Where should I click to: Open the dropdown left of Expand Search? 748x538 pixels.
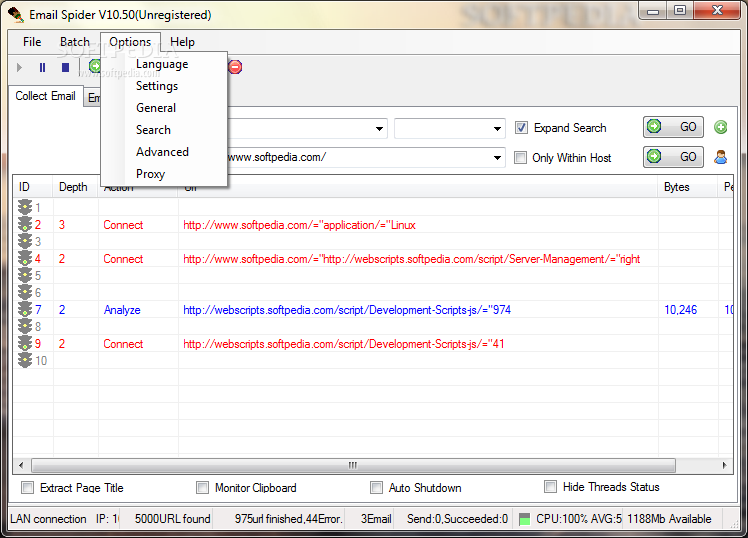click(x=449, y=129)
